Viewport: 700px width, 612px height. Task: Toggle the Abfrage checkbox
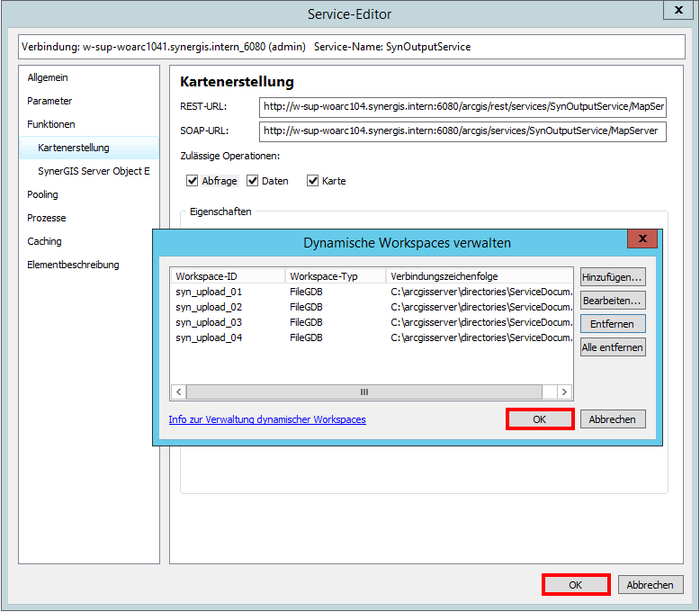click(x=193, y=181)
